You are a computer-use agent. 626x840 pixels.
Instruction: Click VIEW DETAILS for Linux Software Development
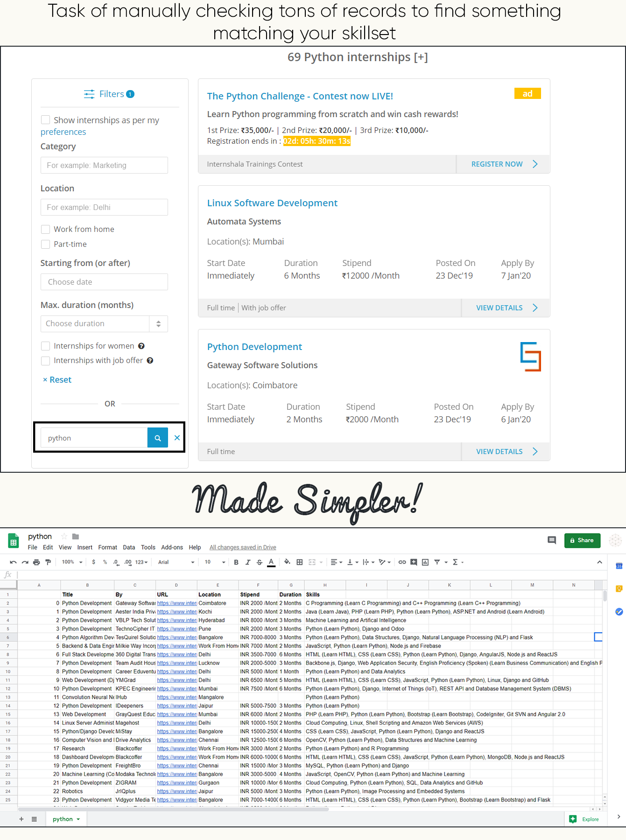(506, 308)
